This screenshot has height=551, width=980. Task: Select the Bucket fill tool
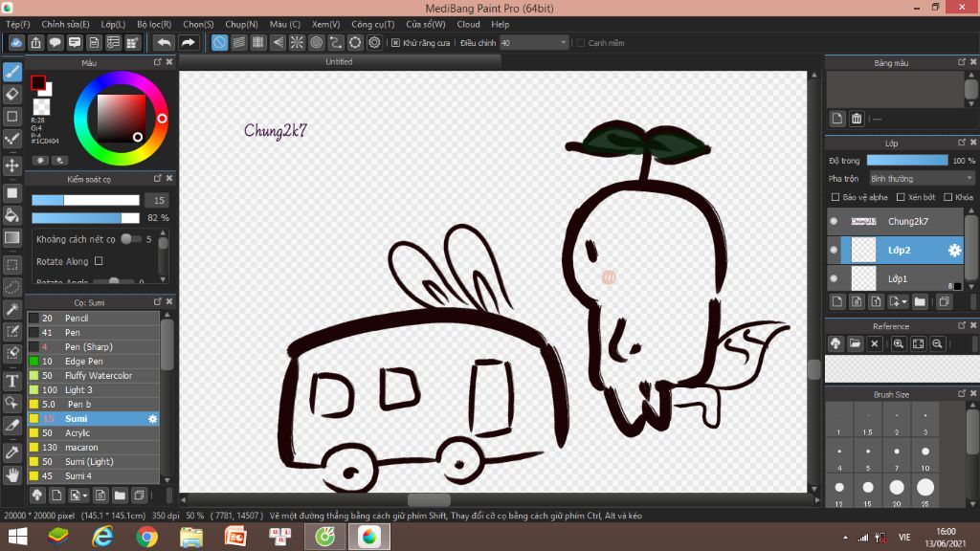pos(12,215)
